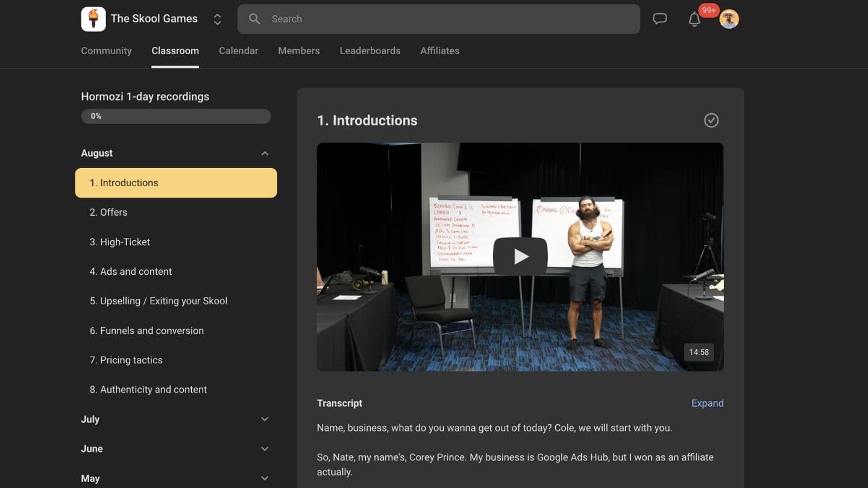The height and width of the screenshot is (488, 868).
Task: Open the community switcher arrows
Action: click(217, 19)
